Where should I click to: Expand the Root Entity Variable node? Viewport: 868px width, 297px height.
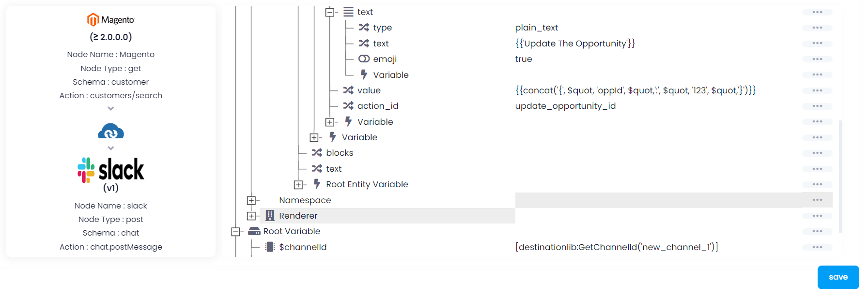point(299,184)
